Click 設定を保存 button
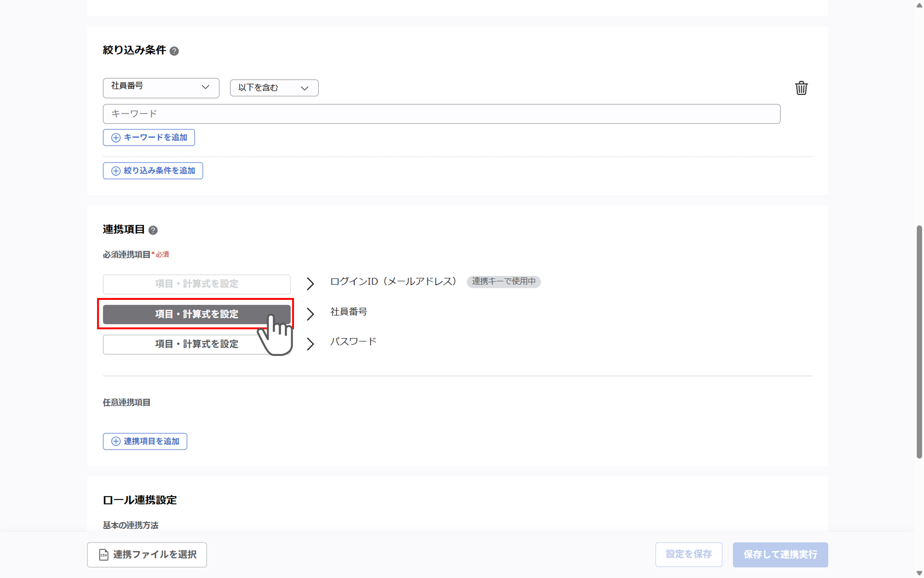This screenshot has height=578, width=924. 689,555
